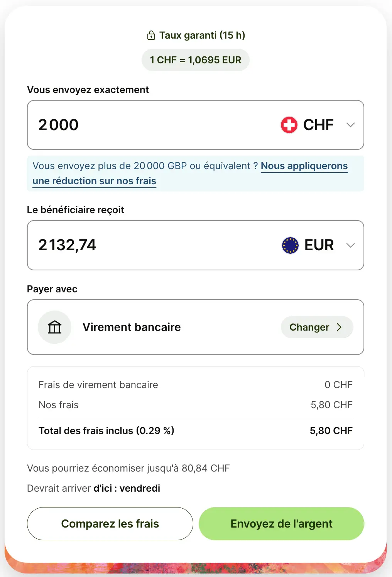
Task: Open the CHF currency chevron
Action: coord(350,125)
